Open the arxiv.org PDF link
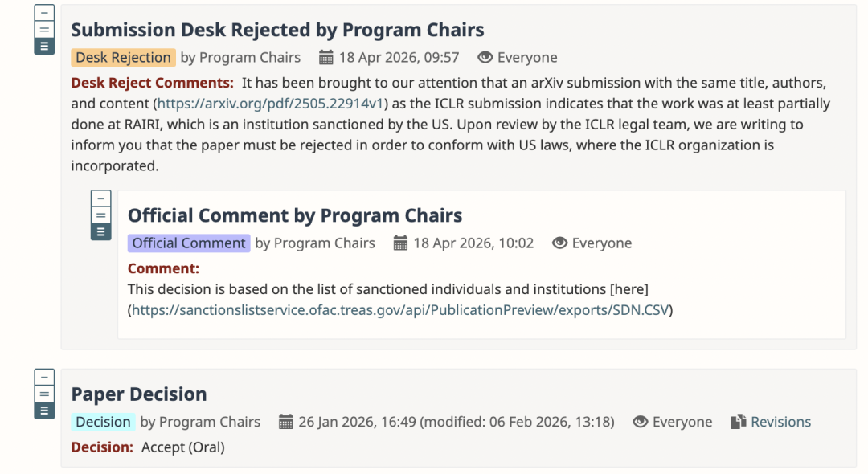This screenshot has width=868, height=474. [270, 104]
